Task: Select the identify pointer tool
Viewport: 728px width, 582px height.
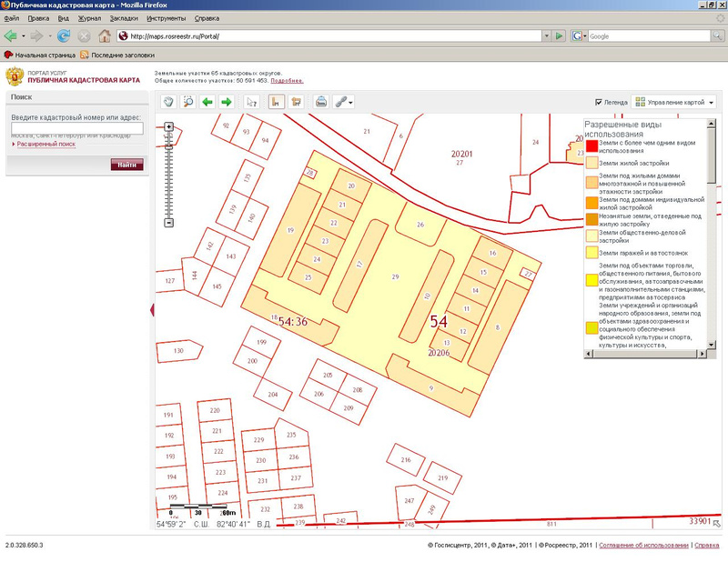Action: pos(252,102)
